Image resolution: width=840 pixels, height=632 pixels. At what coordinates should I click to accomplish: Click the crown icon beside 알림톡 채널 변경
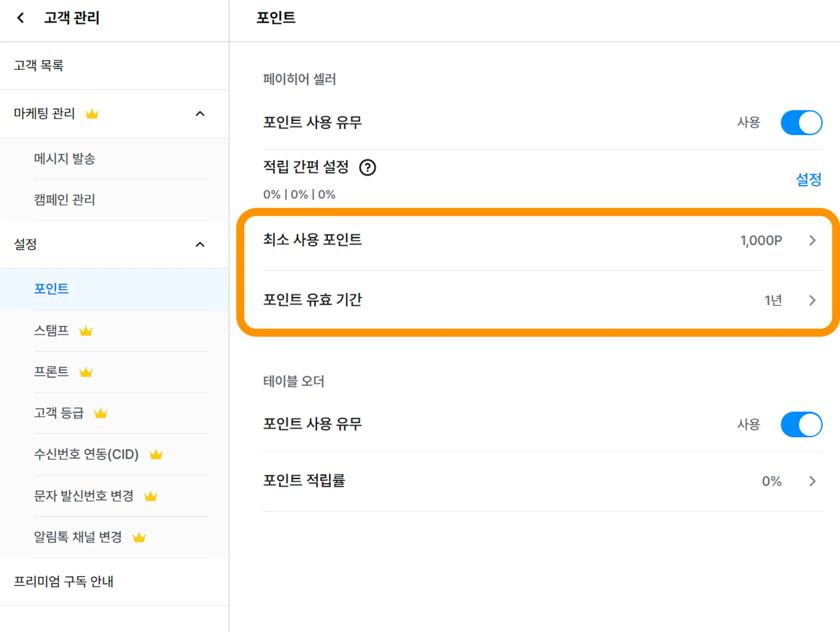139,537
